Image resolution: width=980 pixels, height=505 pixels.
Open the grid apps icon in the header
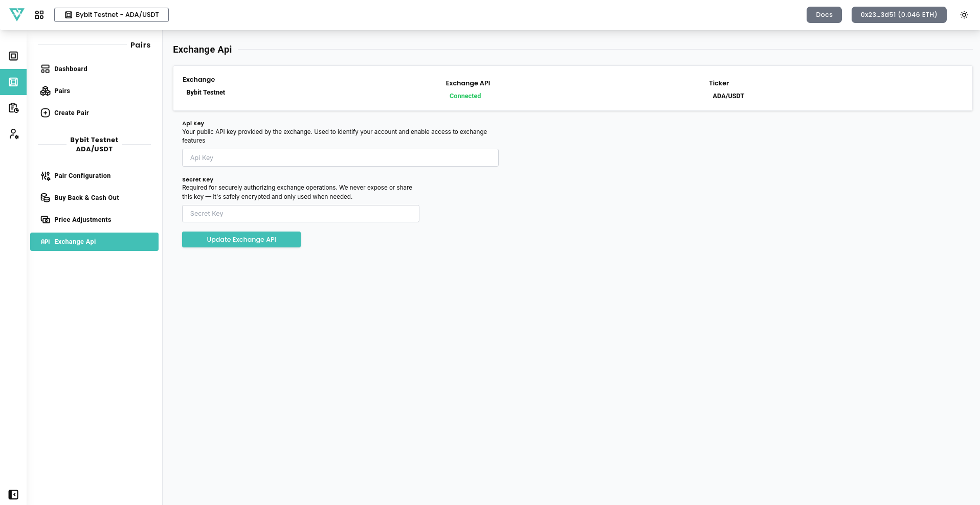tap(39, 15)
